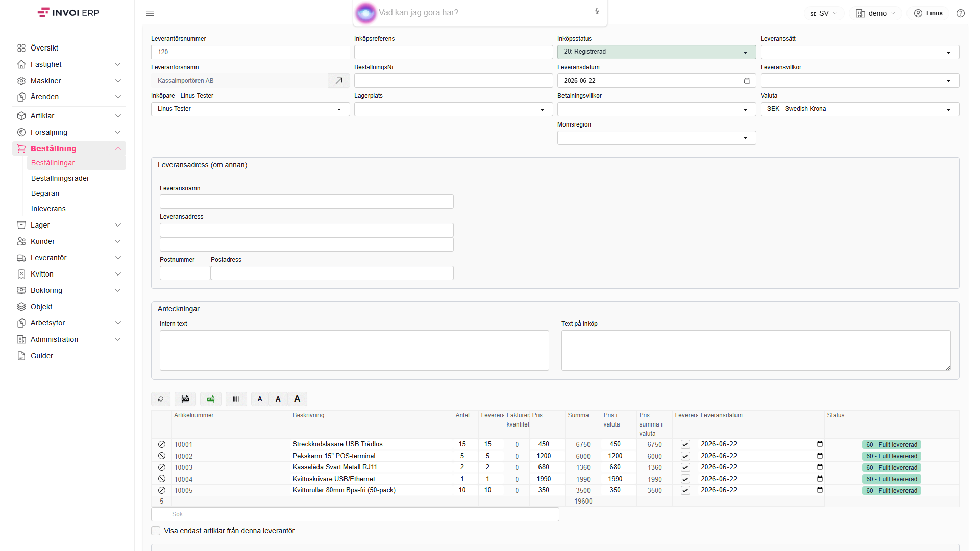Open the Inköpare Linus Tester dropdown
This screenshot has height=551, width=980.
[x=250, y=109]
